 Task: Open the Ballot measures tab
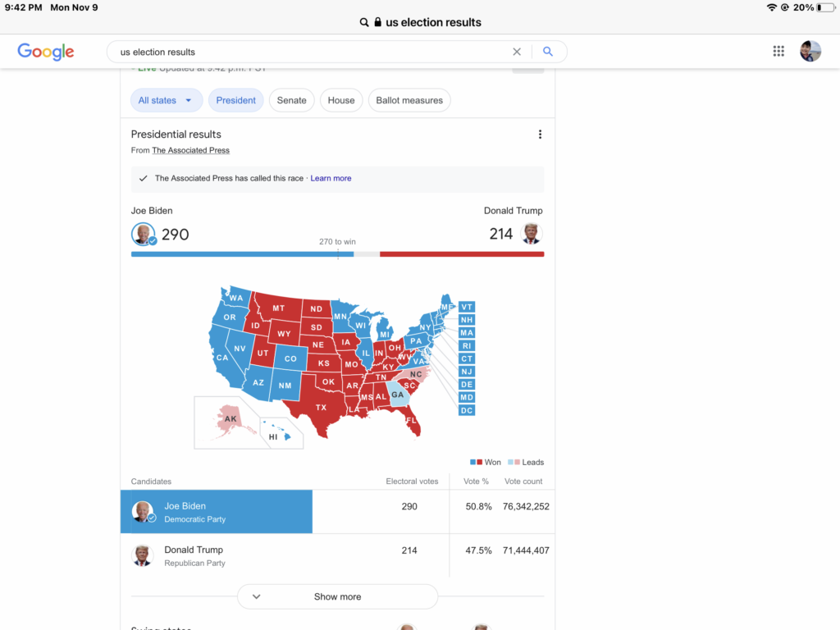point(409,100)
